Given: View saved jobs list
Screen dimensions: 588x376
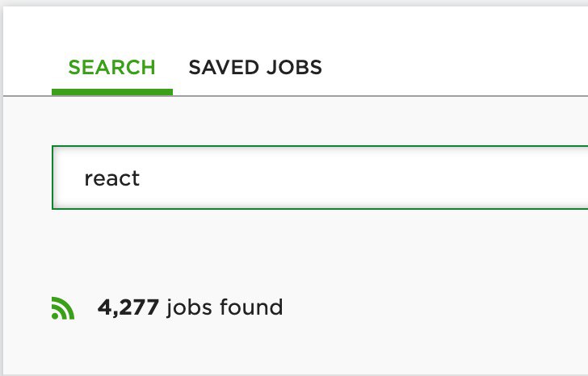Looking at the screenshot, I should coord(255,68).
